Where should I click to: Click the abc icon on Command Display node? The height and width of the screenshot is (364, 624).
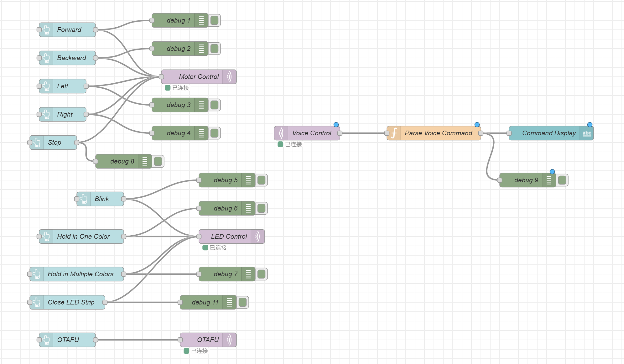pyautogui.click(x=587, y=133)
